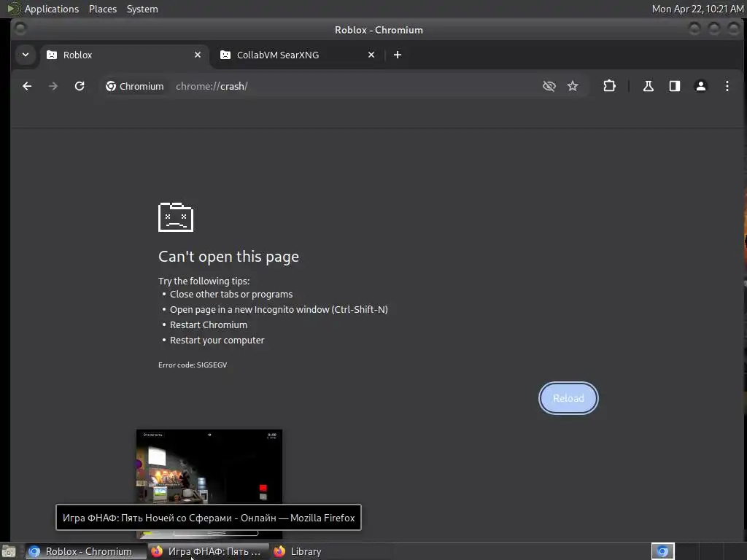Screen dimensions: 747x560
Task: Click the Error code: SIGSEGV text
Action: [193, 365]
